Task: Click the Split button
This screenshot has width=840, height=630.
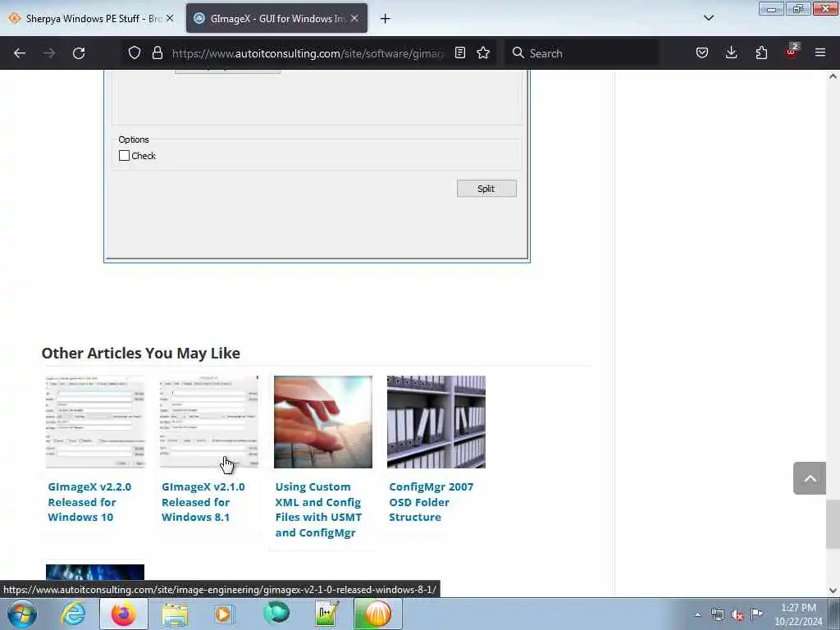Action: (x=486, y=189)
